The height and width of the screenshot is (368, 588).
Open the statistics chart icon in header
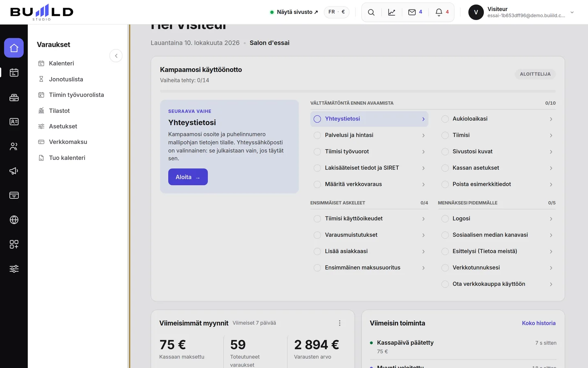[392, 12]
